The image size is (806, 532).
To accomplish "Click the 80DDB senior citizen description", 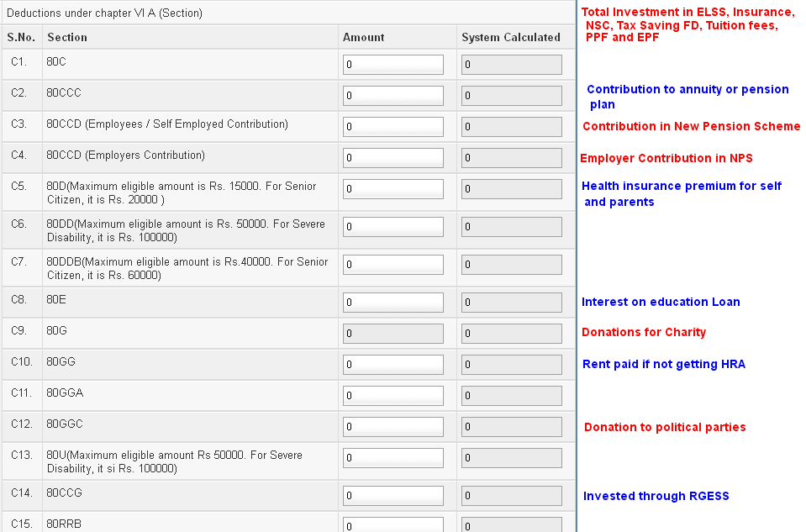I will 187,268.
